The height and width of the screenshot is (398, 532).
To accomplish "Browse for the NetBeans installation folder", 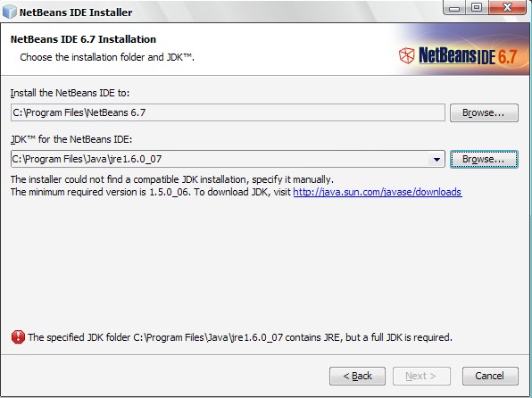I will 484,112.
